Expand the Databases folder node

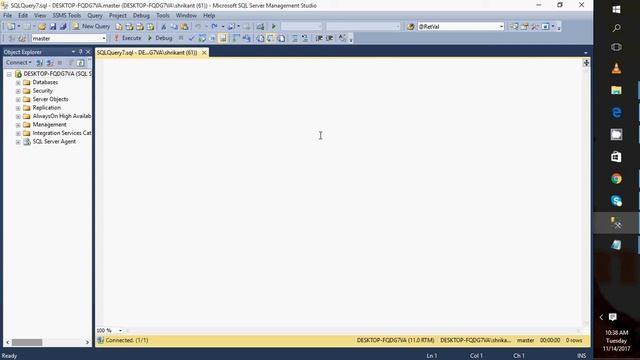click(x=18, y=82)
